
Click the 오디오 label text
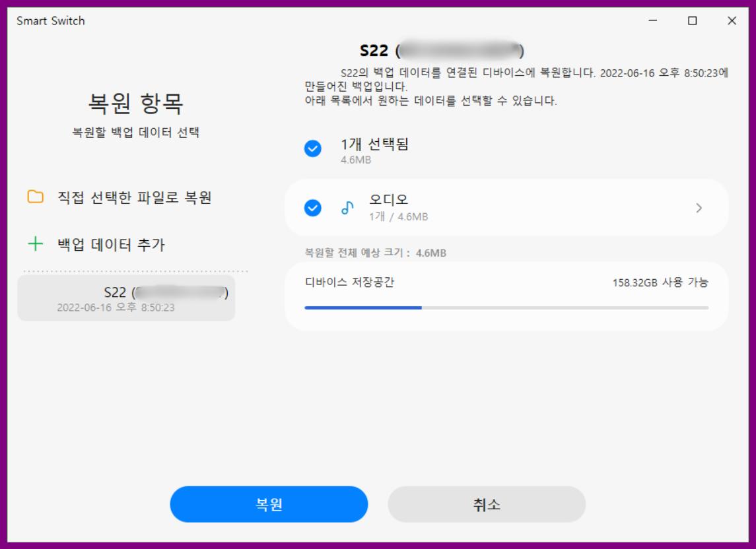point(389,199)
